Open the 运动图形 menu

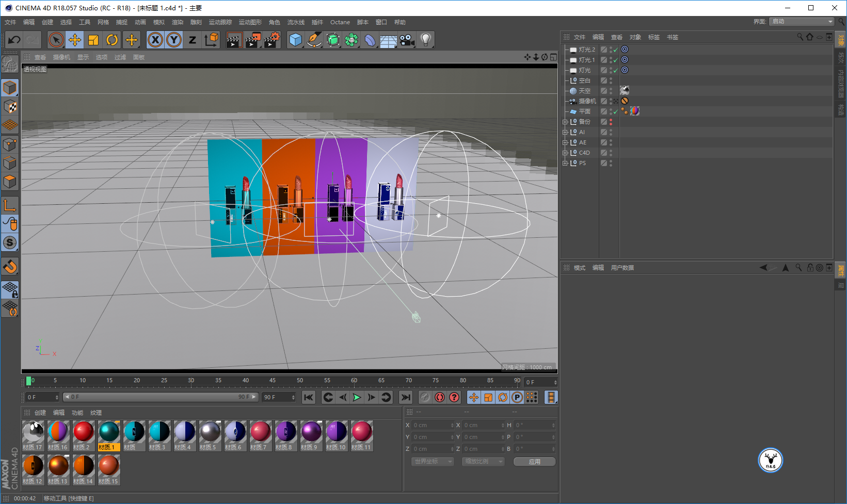pos(250,22)
